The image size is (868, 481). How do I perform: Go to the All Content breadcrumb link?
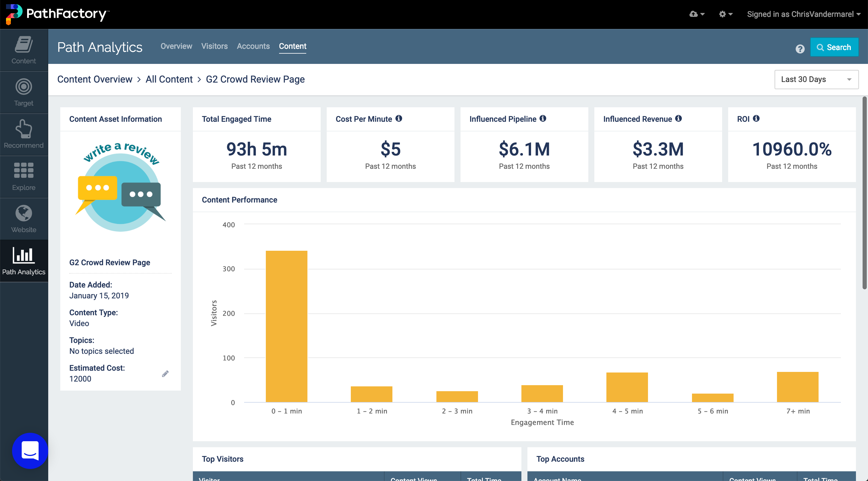(169, 79)
